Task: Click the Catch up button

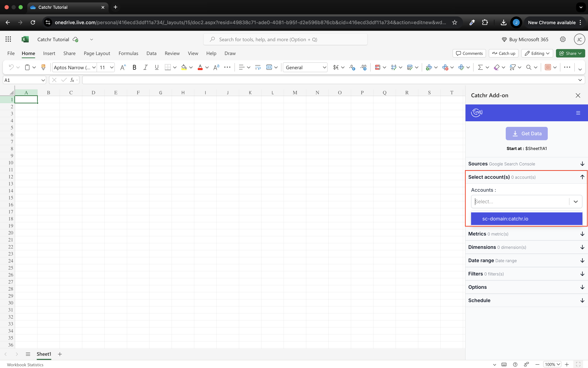Action: click(x=503, y=53)
